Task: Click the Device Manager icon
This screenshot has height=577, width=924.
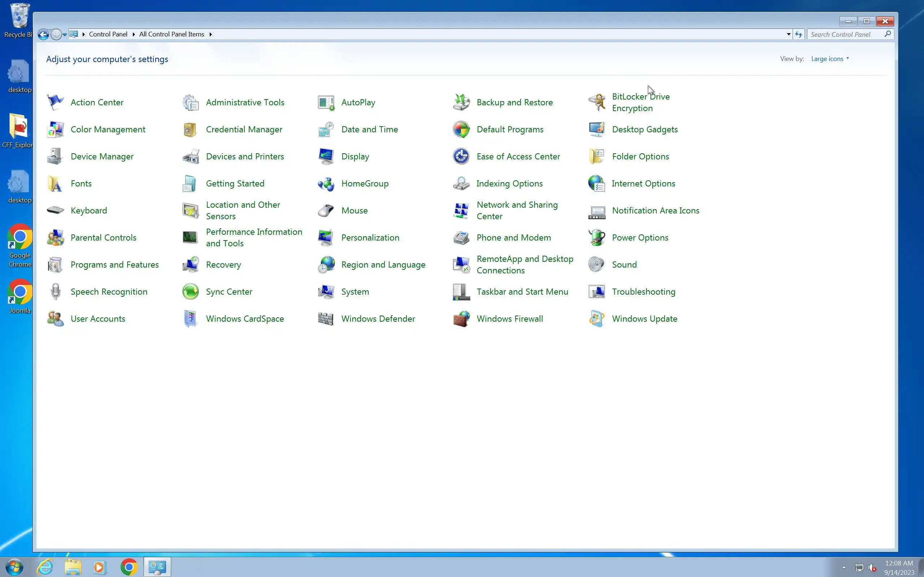Action: 55,157
